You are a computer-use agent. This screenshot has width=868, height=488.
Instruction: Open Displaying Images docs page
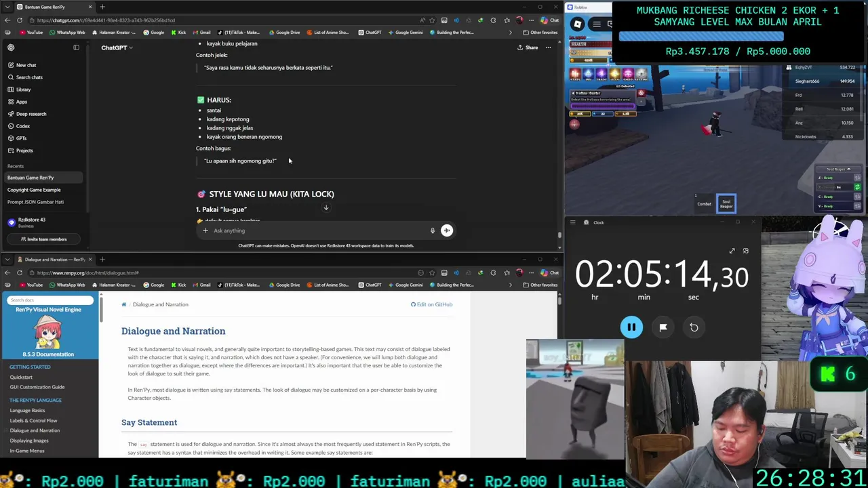(29, 441)
